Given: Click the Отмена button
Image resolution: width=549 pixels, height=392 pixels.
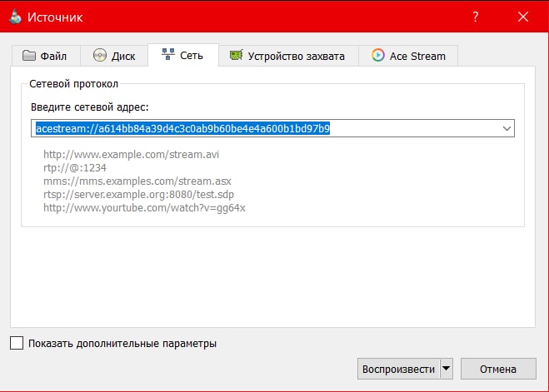Looking at the screenshot, I should click(498, 369).
